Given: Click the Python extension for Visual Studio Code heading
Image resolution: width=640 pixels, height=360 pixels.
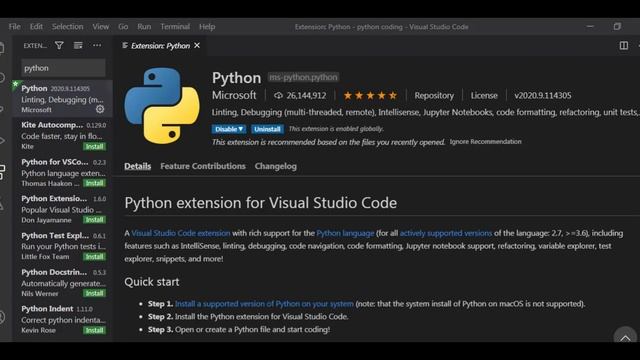Looking at the screenshot, I should 260,203.
